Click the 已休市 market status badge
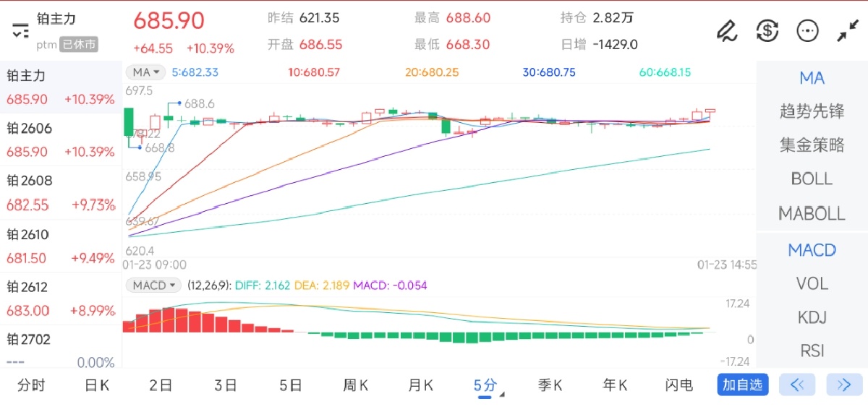This screenshot has height=412, width=868. [78, 45]
